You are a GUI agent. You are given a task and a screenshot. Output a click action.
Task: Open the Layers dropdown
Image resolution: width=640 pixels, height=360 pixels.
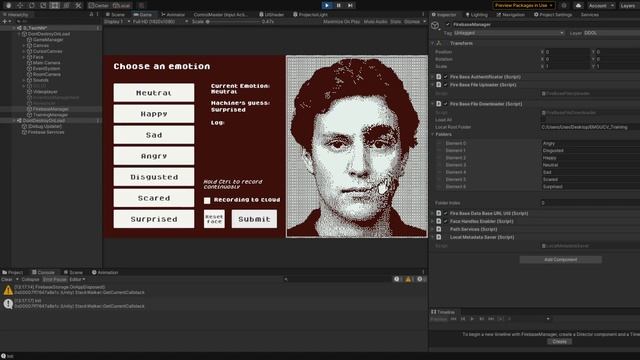629,6
